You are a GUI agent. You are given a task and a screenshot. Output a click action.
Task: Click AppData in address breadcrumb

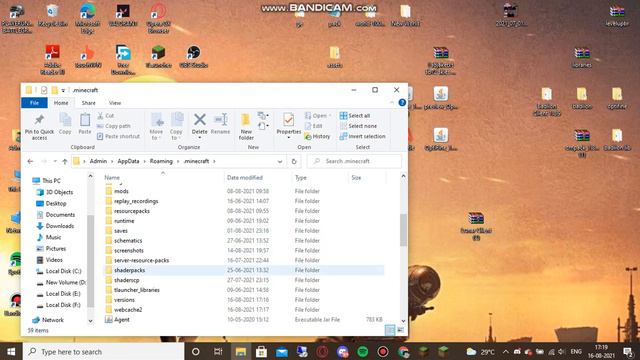point(129,161)
